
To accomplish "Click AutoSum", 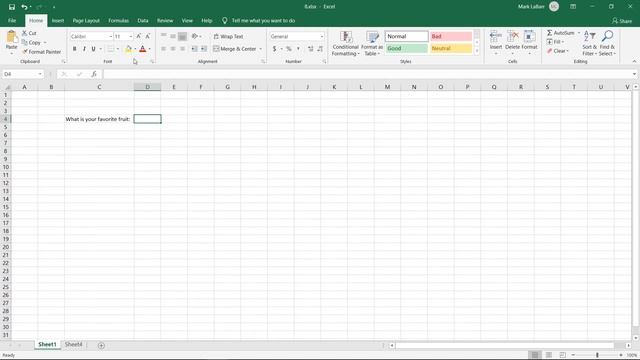I will coord(561,33).
